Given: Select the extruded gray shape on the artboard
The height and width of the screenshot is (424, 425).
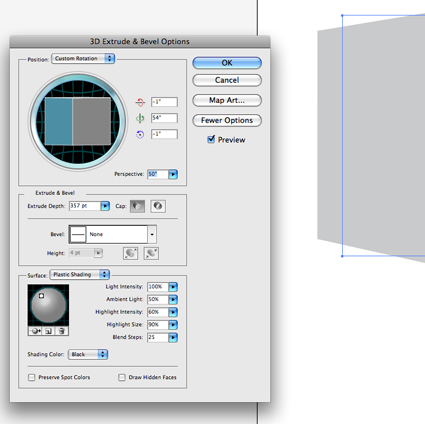Looking at the screenshot, I should click(x=371, y=138).
